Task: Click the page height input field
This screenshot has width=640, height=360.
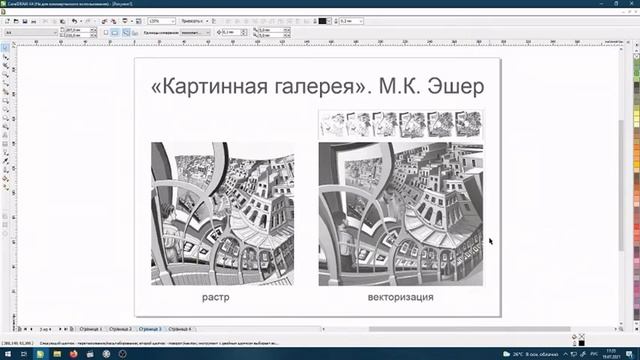Action: pos(78,36)
